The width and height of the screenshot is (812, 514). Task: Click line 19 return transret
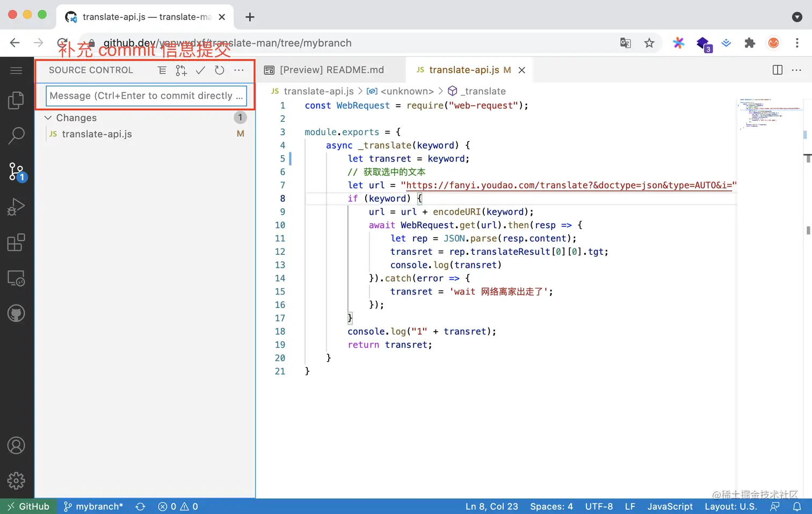pyautogui.click(x=389, y=344)
